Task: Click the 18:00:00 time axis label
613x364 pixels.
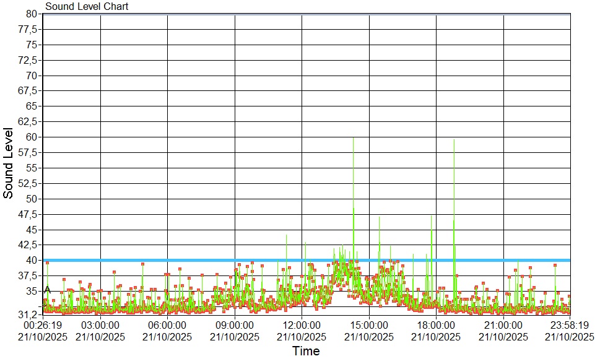Action: [436, 325]
